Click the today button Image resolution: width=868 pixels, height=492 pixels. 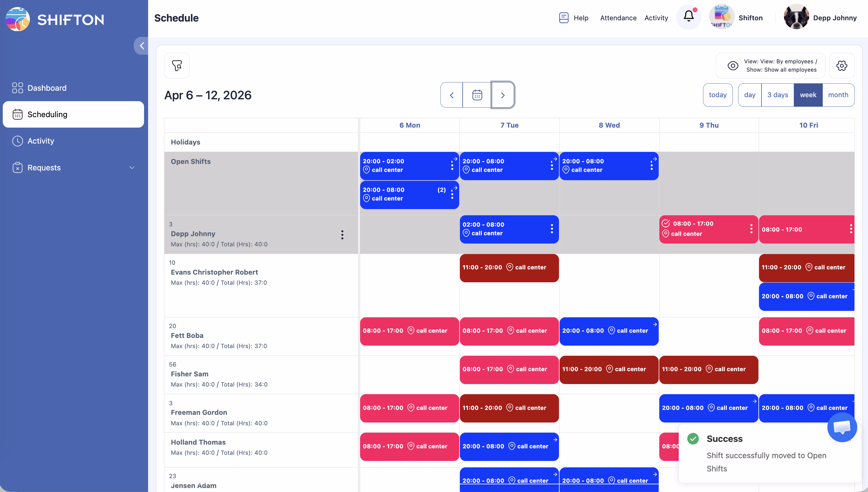pos(717,95)
